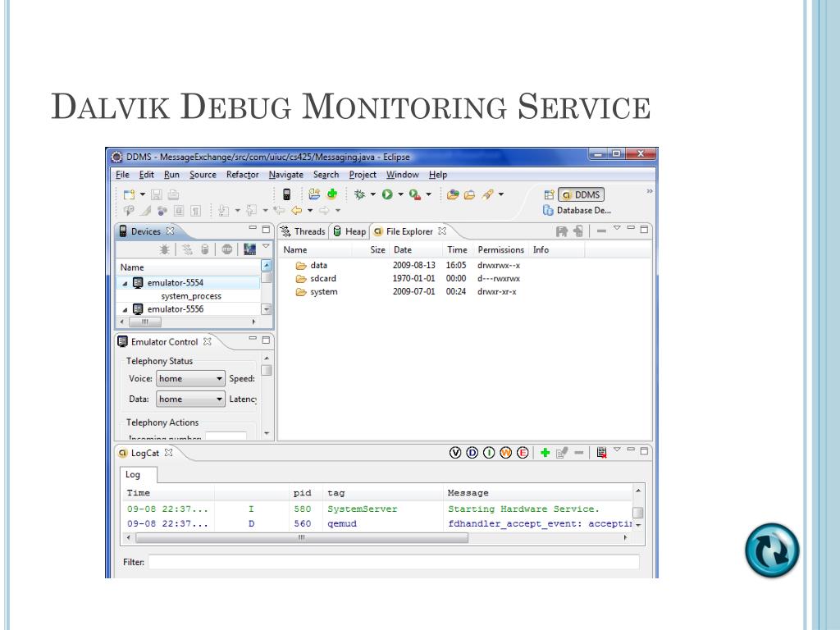Click the Debug selected process bug icon

tap(164, 249)
